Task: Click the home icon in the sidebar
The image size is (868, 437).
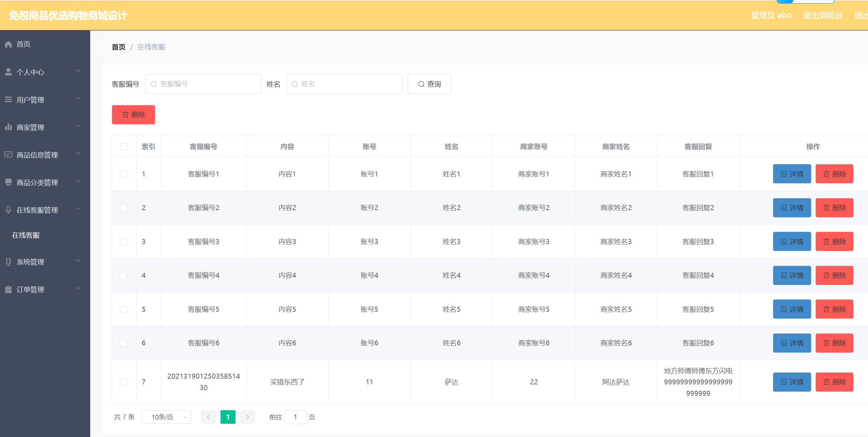Action: pos(8,44)
